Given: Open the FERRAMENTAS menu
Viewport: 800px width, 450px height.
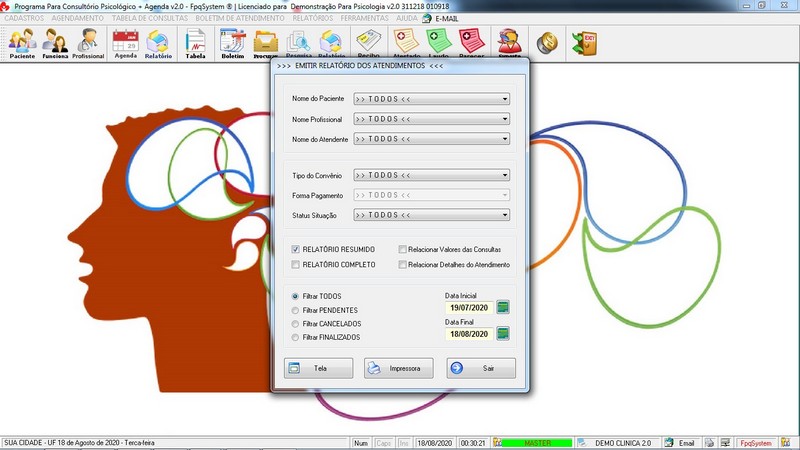Looking at the screenshot, I should 364,18.
